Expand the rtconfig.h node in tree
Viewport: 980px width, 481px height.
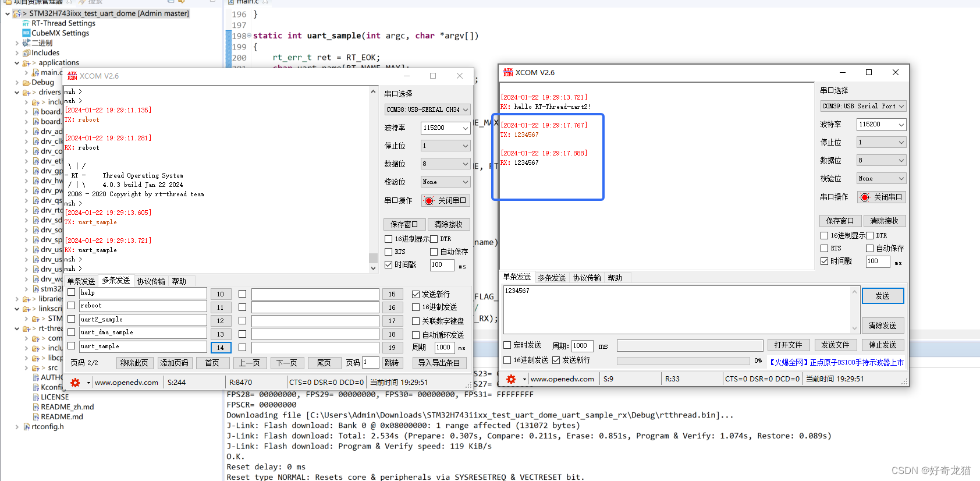(x=17, y=427)
